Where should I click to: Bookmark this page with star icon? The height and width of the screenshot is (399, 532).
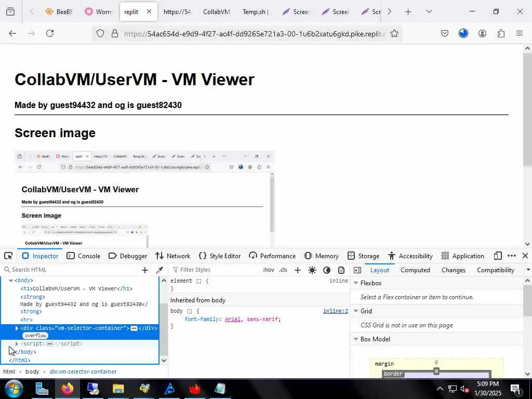(x=394, y=33)
